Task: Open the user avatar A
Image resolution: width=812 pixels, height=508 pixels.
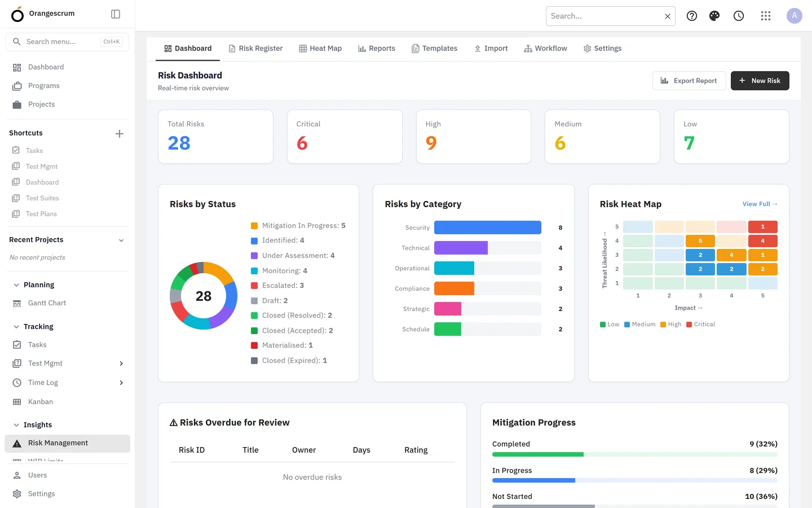Action: click(x=795, y=16)
